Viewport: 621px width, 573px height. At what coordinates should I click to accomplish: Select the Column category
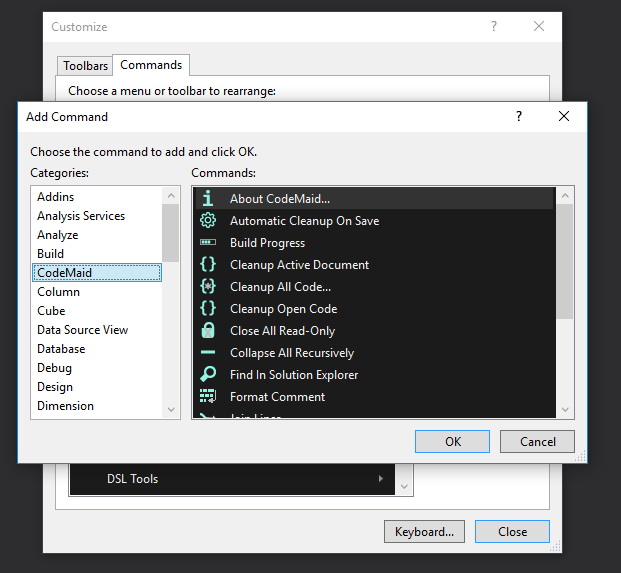coord(97,291)
